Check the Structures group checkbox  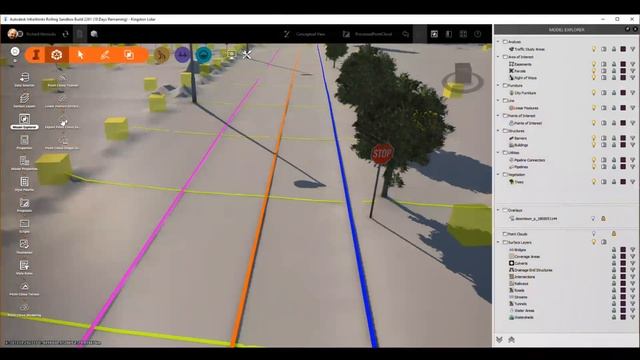pyautogui.click(x=505, y=131)
